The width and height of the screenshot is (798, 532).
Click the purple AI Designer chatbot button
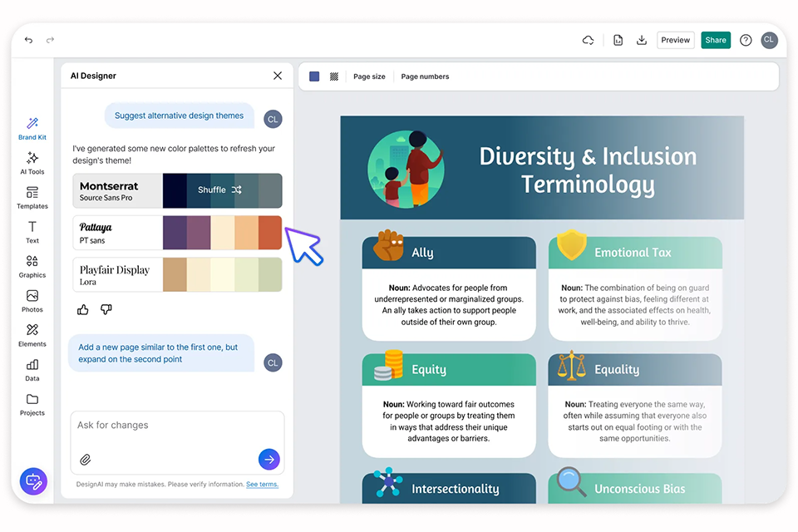[33, 481]
